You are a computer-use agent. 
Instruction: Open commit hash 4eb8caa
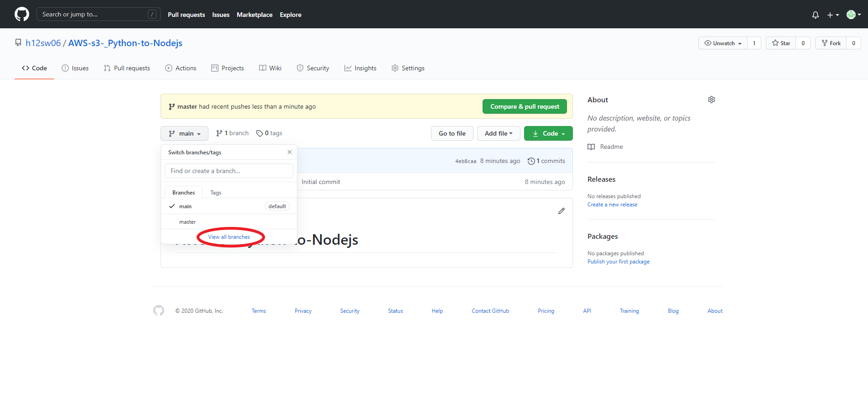[466, 161]
